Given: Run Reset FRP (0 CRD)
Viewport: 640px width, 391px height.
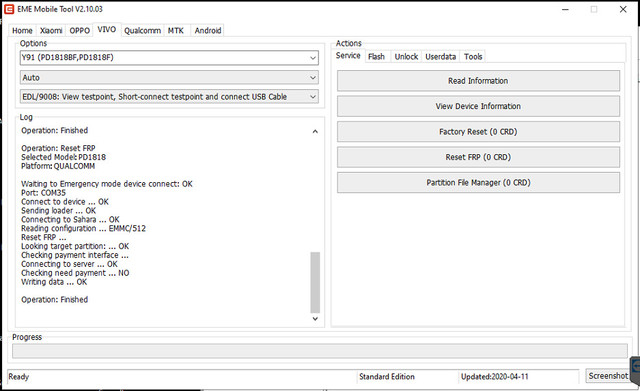Looking at the screenshot, I should [478, 157].
